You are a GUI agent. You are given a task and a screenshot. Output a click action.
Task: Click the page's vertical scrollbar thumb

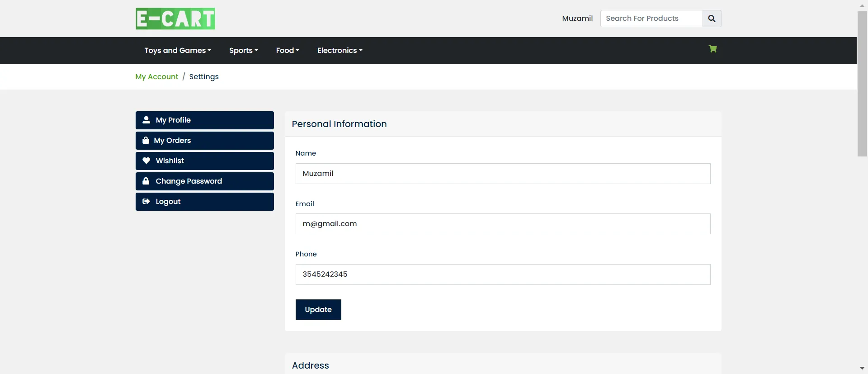click(862, 84)
